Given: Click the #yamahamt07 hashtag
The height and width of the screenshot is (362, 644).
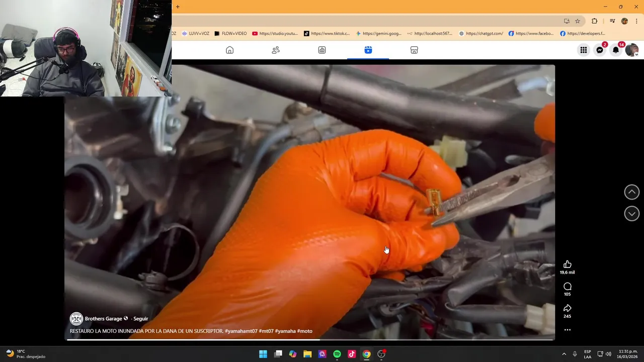Looking at the screenshot, I should (241, 331).
